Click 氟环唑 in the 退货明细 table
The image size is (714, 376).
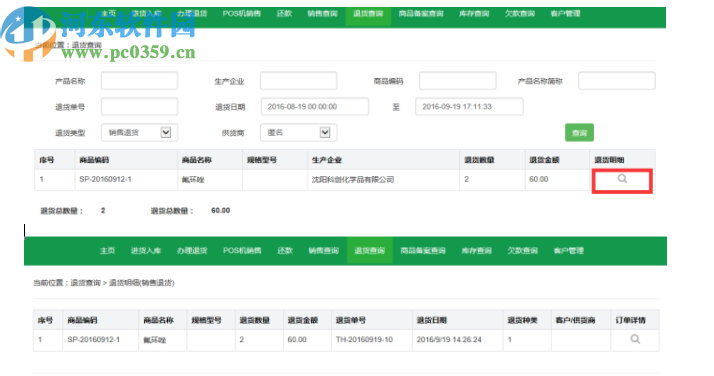pyautogui.click(x=155, y=340)
